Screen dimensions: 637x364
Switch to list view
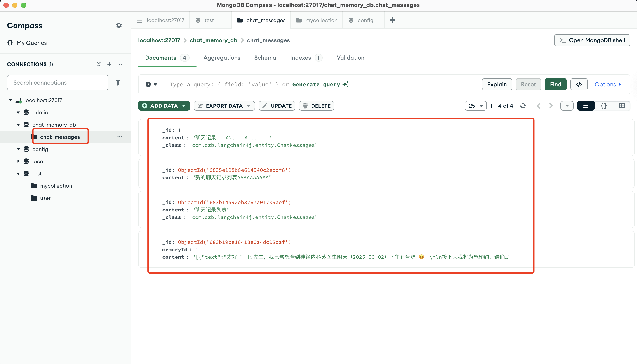coord(585,106)
